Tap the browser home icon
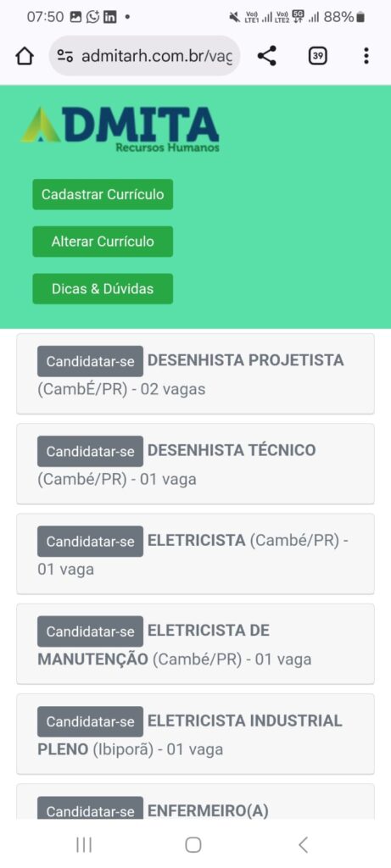391x868 pixels. (x=25, y=56)
